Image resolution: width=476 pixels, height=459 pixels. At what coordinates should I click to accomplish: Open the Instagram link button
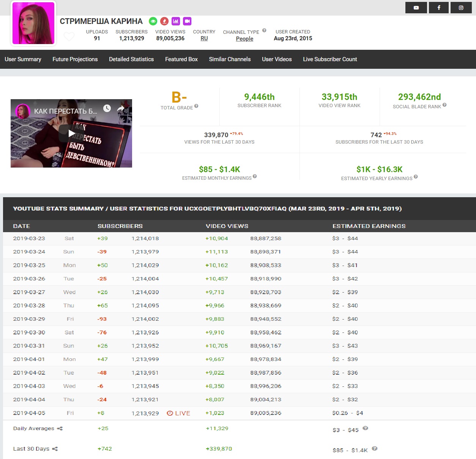(461, 8)
